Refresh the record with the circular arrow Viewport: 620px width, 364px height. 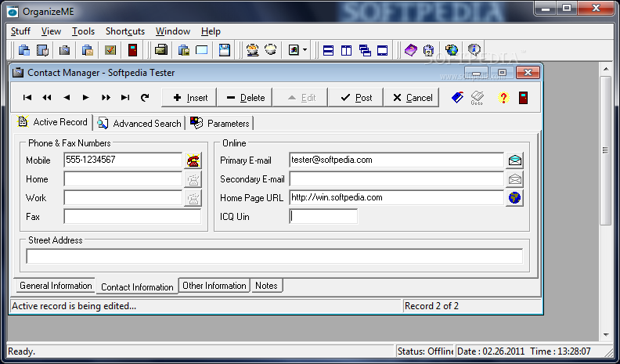145,98
